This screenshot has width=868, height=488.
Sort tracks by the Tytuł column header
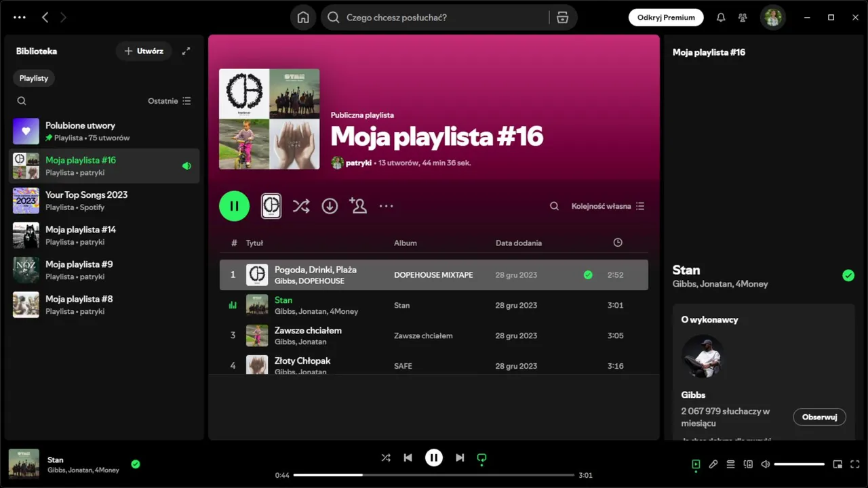(x=254, y=243)
